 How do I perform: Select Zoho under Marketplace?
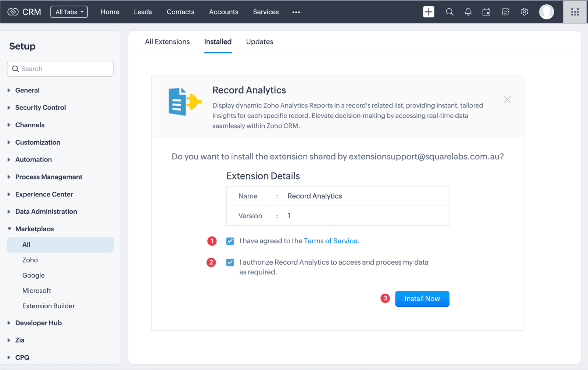coord(30,260)
